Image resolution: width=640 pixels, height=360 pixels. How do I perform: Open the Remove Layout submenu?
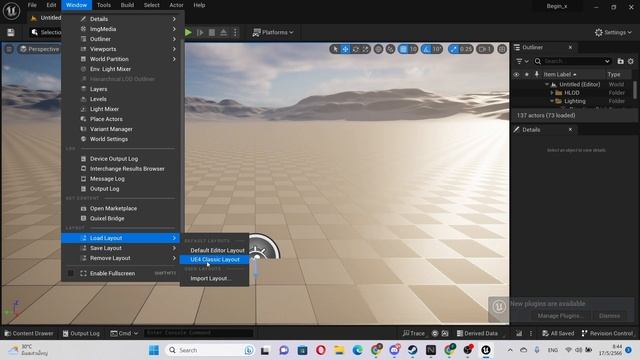(x=121, y=258)
